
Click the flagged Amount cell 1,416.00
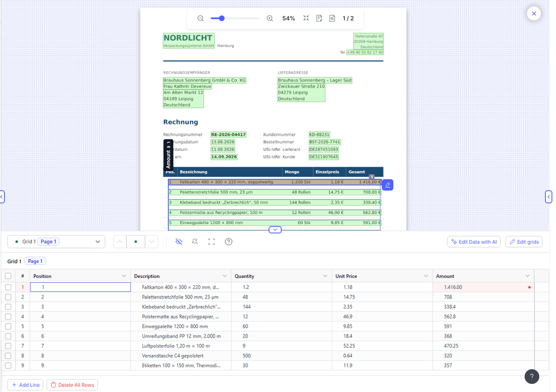pyautogui.click(x=483, y=287)
